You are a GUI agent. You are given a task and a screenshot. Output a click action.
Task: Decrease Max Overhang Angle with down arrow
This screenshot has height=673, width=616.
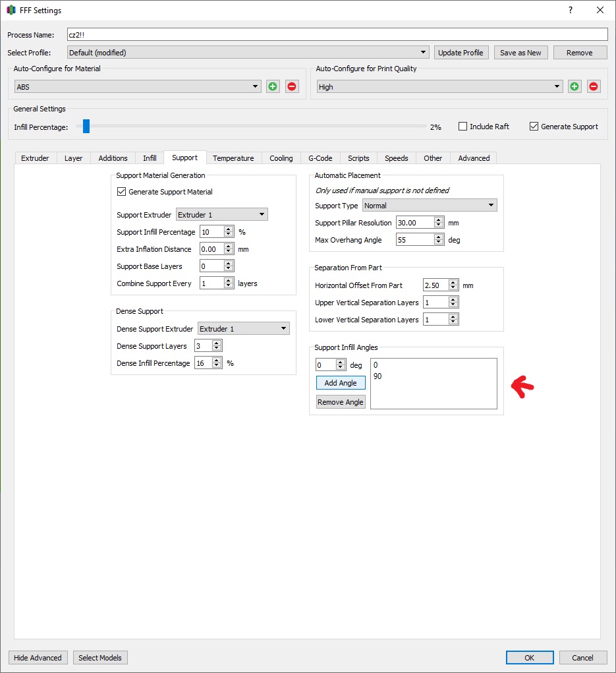tap(438, 243)
